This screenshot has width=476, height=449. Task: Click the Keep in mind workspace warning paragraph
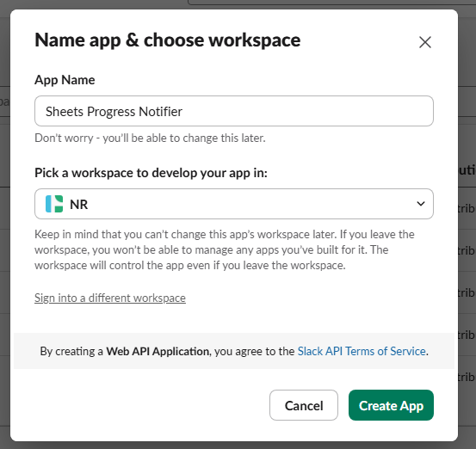(225, 249)
